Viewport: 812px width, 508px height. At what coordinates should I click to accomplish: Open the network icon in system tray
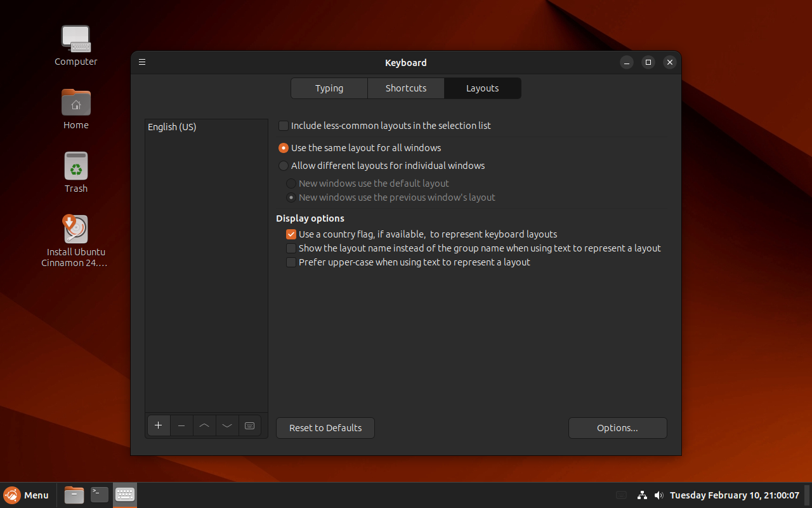pyautogui.click(x=642, y=495)
